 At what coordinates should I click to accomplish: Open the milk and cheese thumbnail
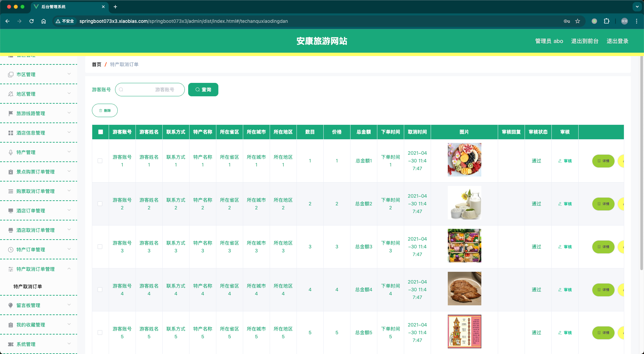pyautogui.click(x=465, y=203)
